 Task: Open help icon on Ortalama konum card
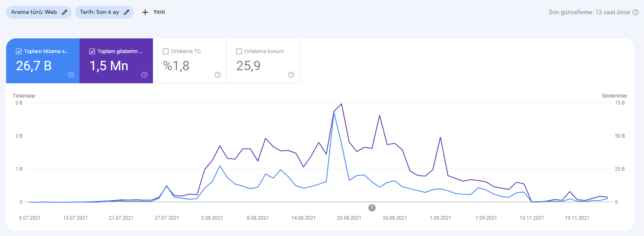pyautogui.click(x=291, y=75)
